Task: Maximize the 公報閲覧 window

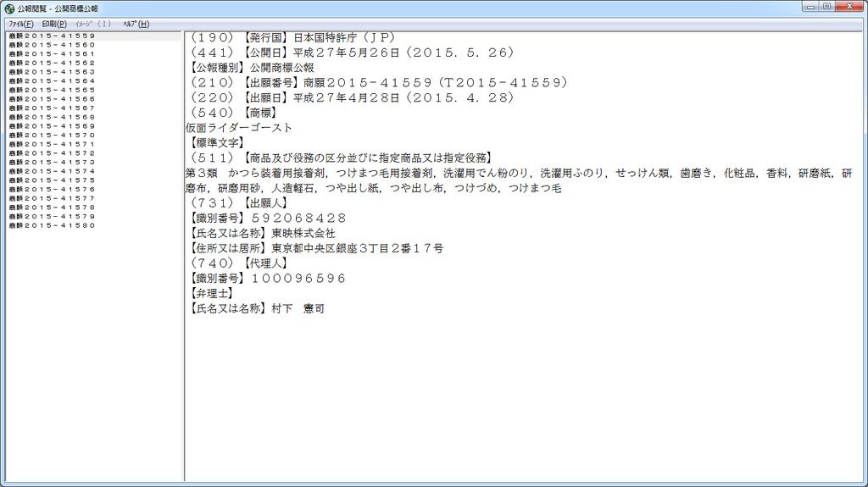Action: [826, 7]
